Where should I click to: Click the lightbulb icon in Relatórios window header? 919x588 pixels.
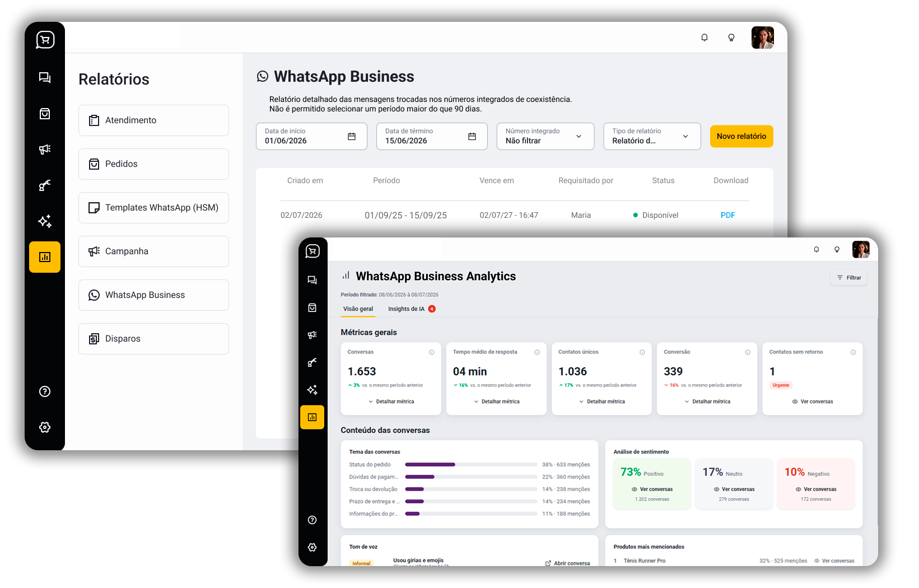731,38
